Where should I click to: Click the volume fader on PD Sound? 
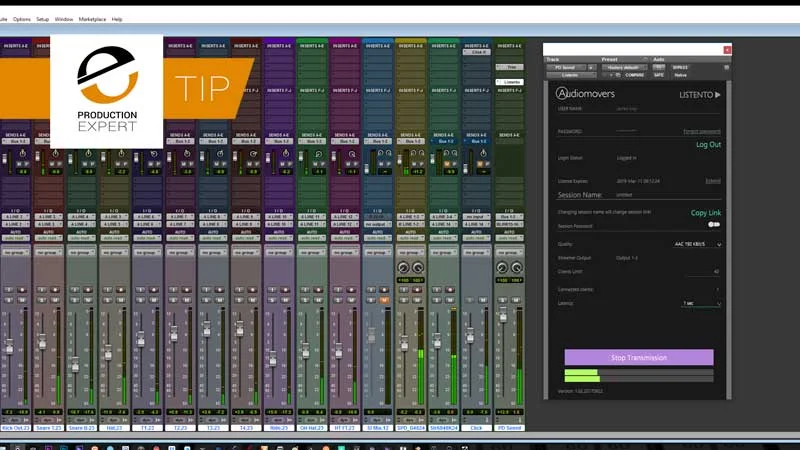point(503,315)
